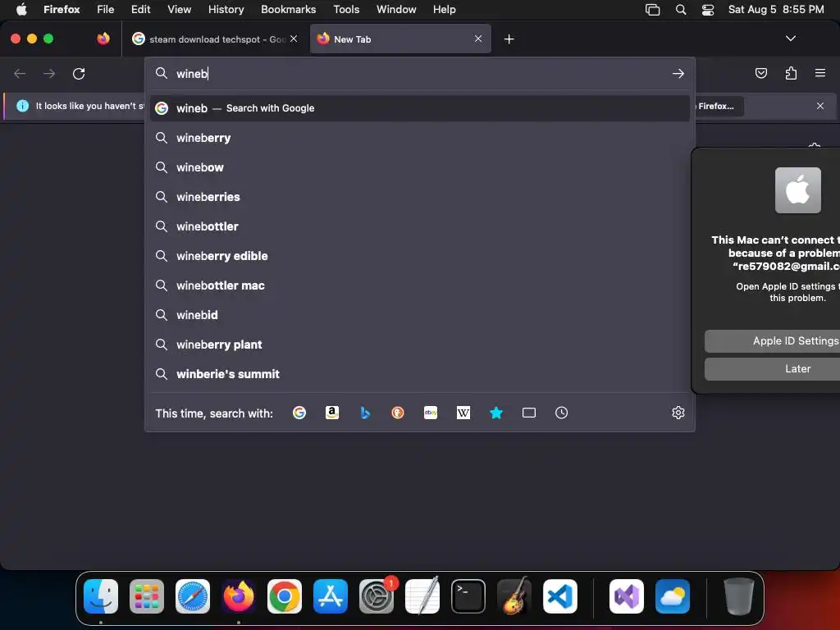Open Launchpad from the Dock

click(147, 596)
